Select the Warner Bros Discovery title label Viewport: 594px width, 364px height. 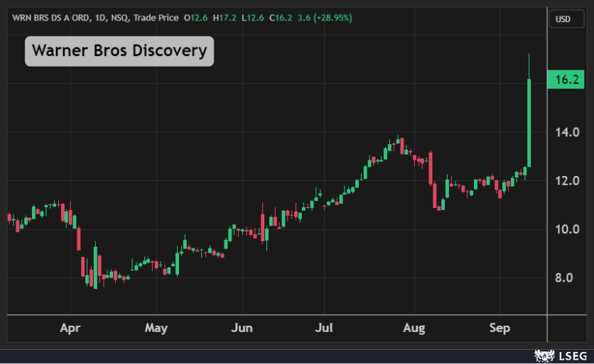119,51
